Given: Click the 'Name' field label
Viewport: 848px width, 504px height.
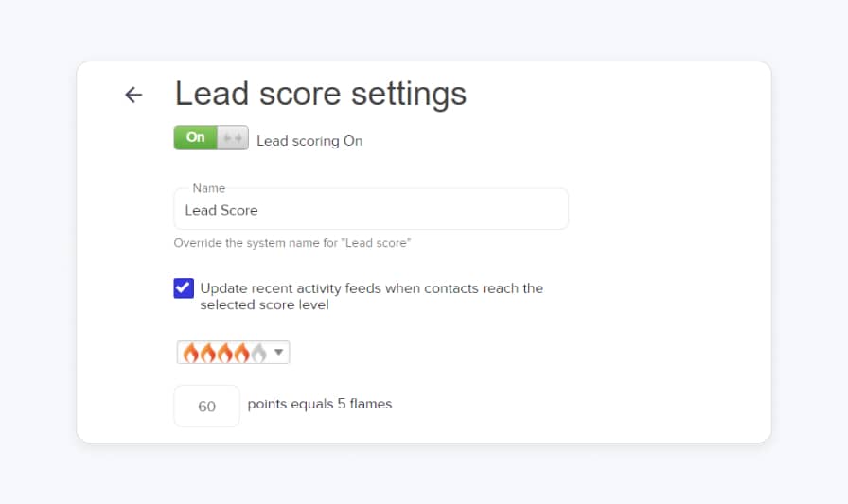Looking at the screenshot, I should click(x=208, y=188).
